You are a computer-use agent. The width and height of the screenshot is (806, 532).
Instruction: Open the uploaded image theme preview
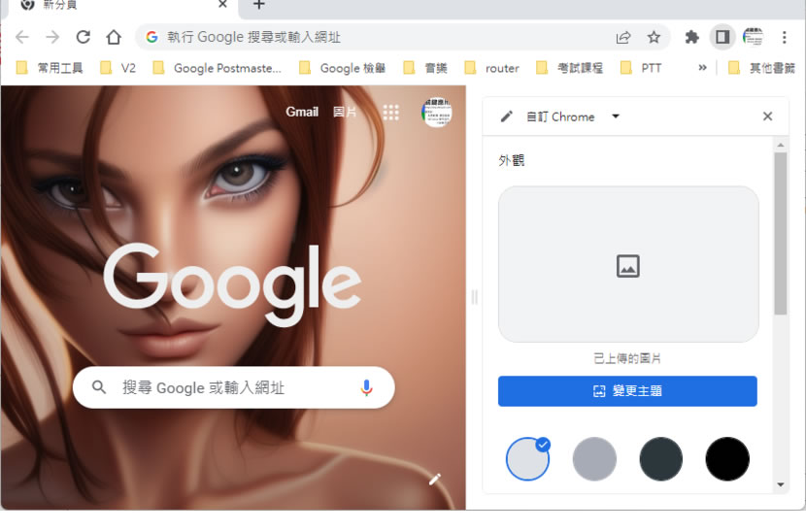point(628,264)
